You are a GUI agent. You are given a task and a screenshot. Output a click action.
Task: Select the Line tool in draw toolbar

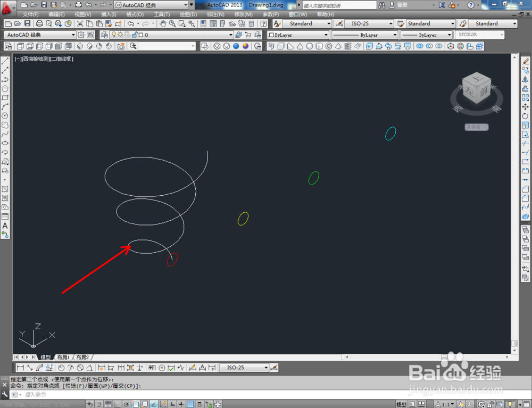pos(5,61)
